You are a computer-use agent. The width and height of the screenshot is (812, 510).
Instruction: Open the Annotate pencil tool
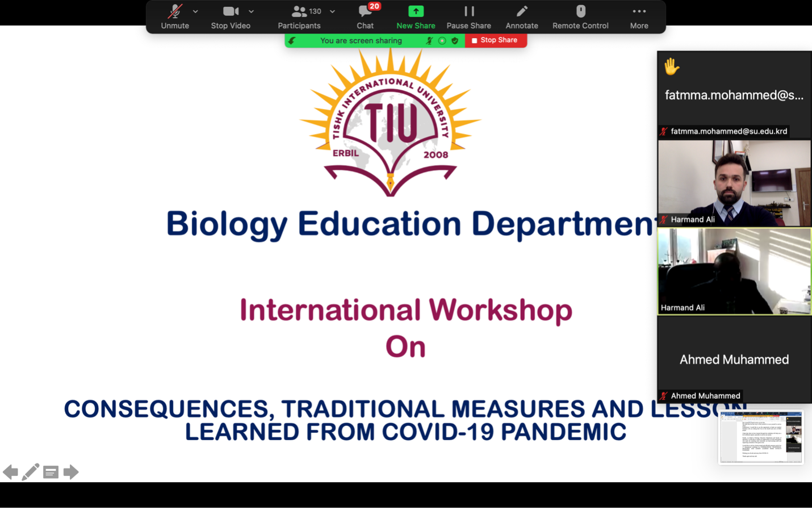[x=521, y=16]
